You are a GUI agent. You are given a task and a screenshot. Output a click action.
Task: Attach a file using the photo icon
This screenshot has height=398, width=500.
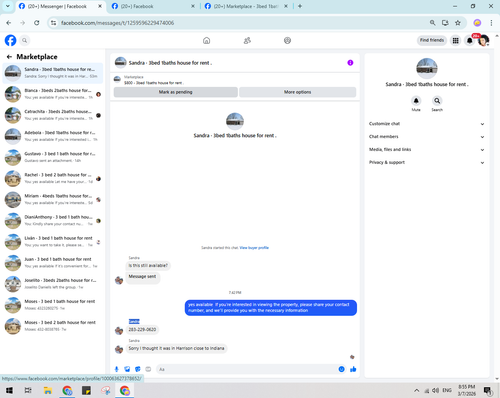coord(127,369)
